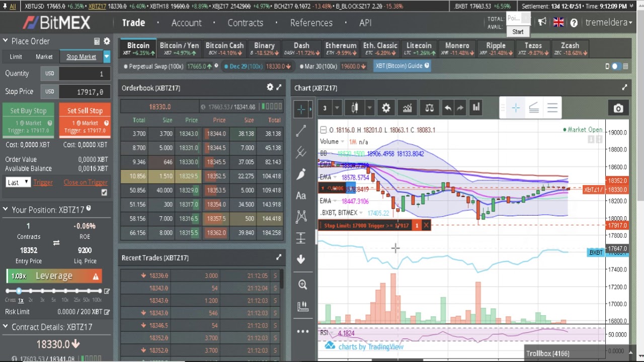Select the text annotation tool

click(x=301, y=196)
